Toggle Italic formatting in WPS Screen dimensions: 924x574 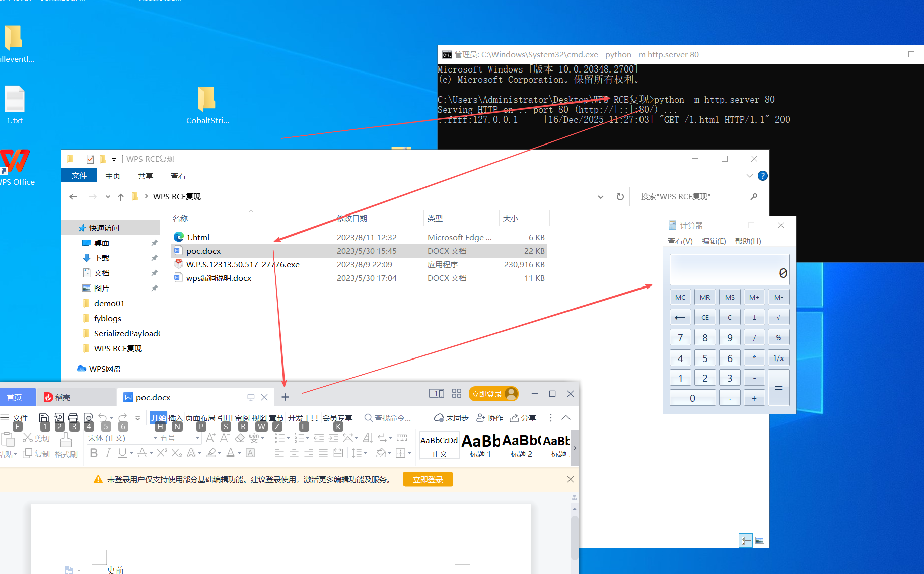[x=108, y=453]
